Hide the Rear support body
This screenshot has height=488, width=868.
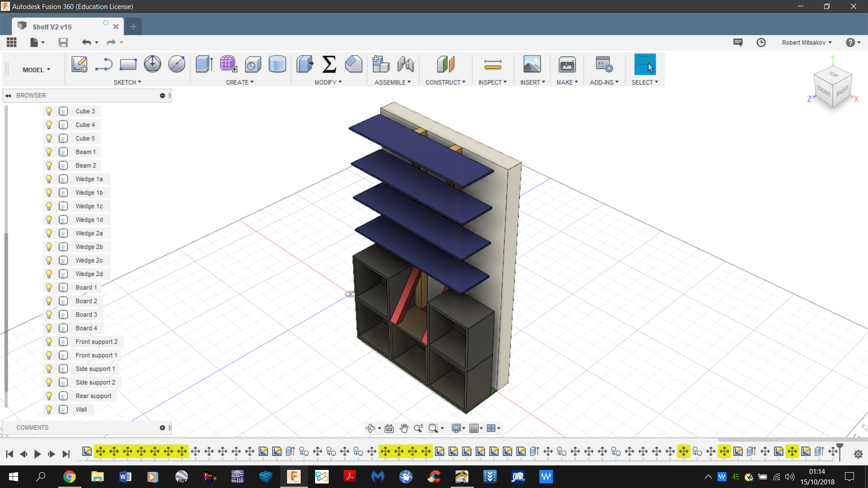(49, 396)
